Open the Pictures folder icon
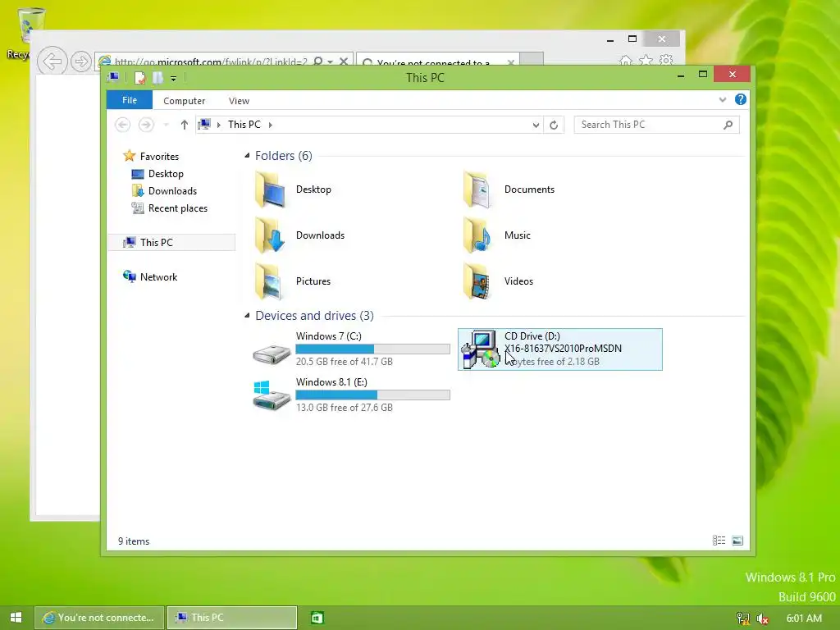 click(x=269, y=282)
